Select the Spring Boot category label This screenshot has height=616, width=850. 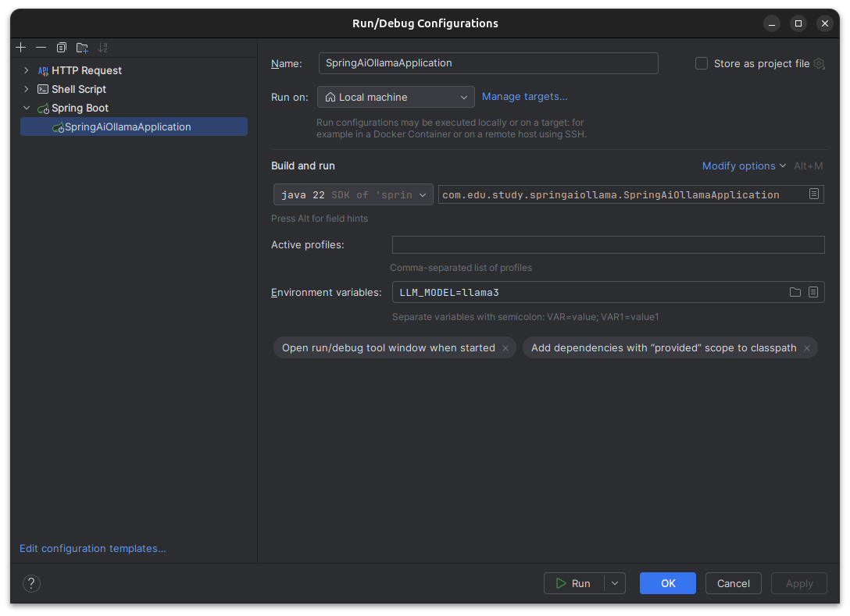[x=80, y=109]
